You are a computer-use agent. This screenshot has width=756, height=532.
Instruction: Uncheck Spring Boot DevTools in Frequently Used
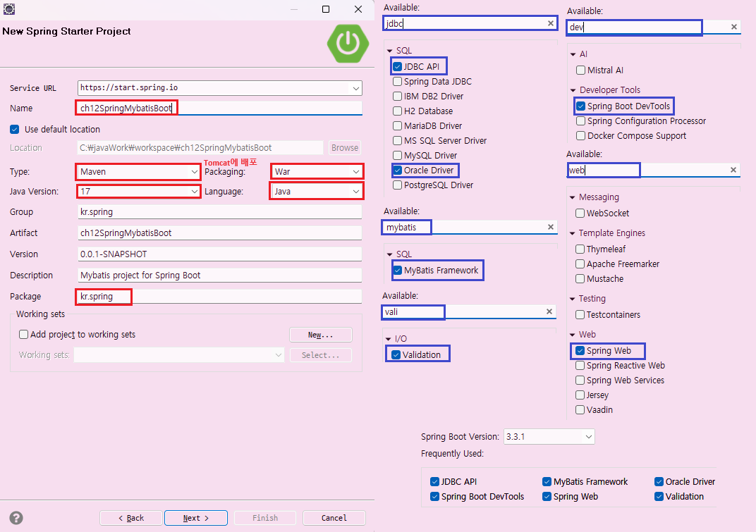click(x=434, y=496)
